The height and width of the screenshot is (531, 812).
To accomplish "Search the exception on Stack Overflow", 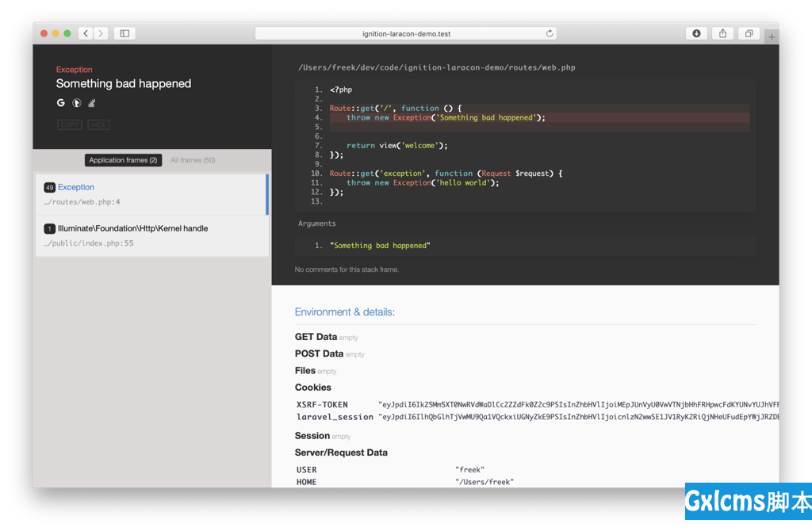I will coord(92,103).
